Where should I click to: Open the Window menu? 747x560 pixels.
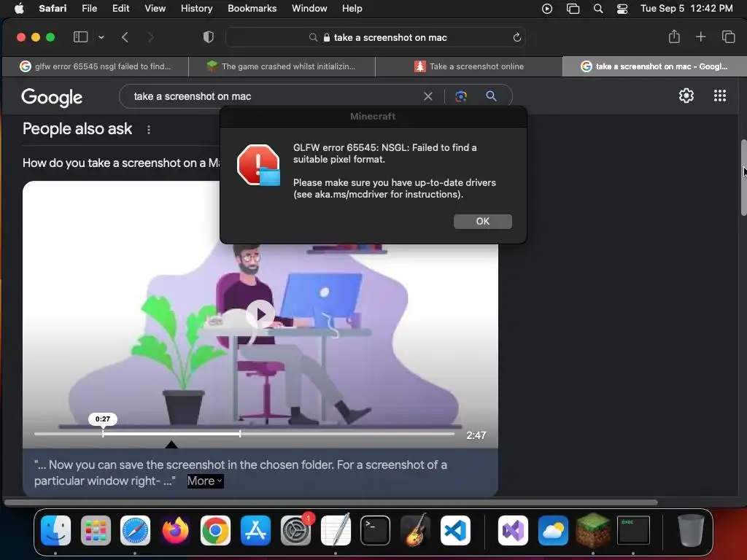309,9
